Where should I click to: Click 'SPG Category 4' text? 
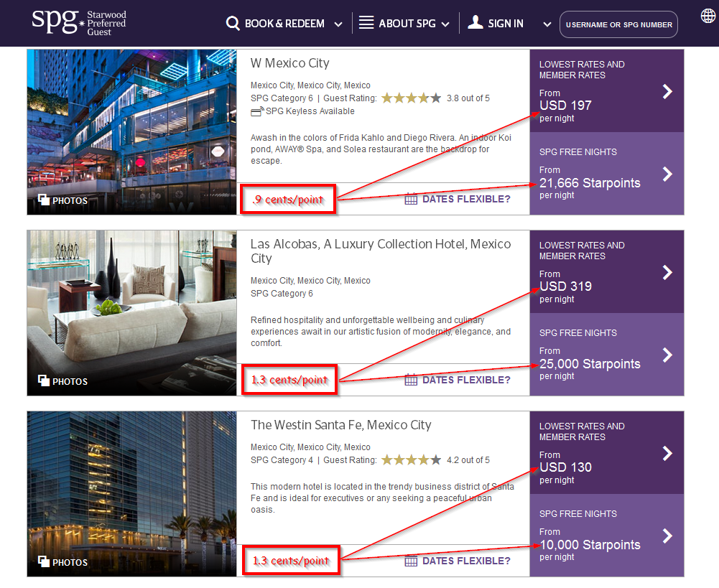(x=282, y=459)
